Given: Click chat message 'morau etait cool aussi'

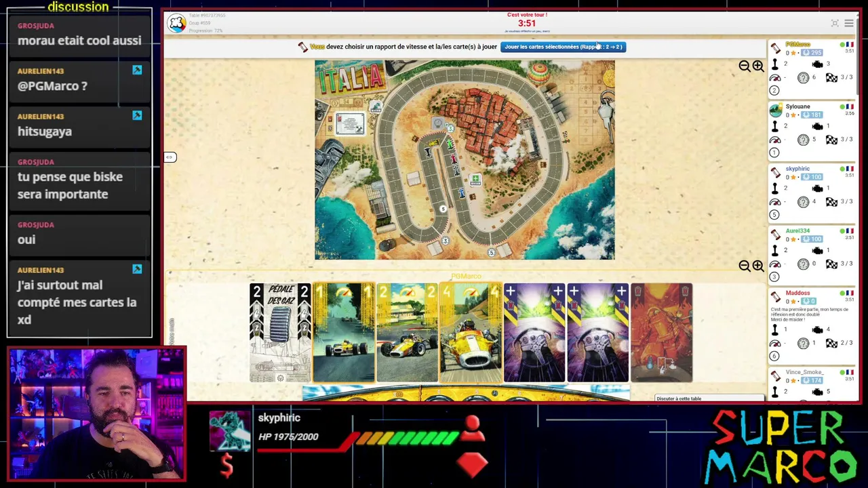Looking at the screenshot, I should (79, 41).
